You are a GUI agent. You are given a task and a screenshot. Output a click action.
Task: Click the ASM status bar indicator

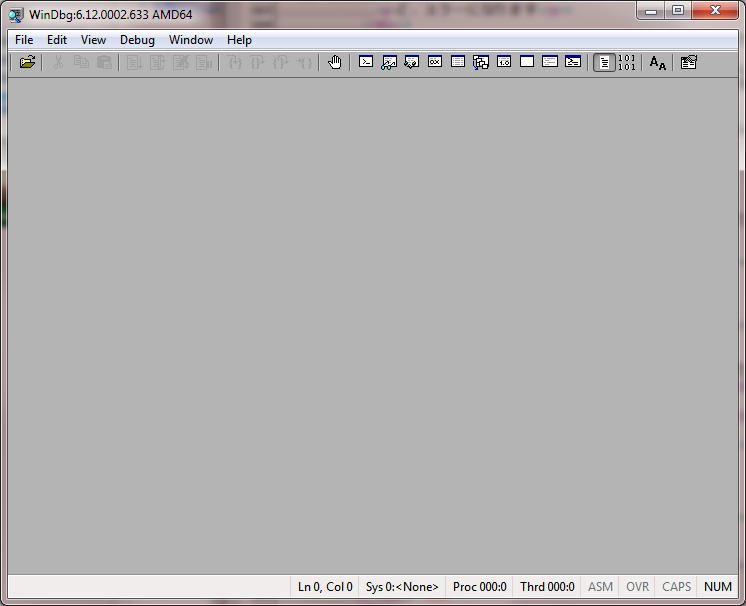click(600, 587)
